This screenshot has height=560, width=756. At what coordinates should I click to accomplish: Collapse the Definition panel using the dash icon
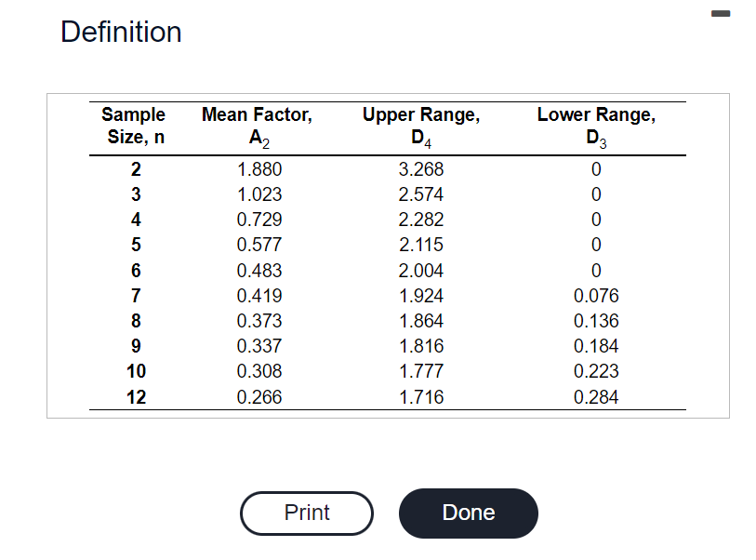(x=721, y=12)
